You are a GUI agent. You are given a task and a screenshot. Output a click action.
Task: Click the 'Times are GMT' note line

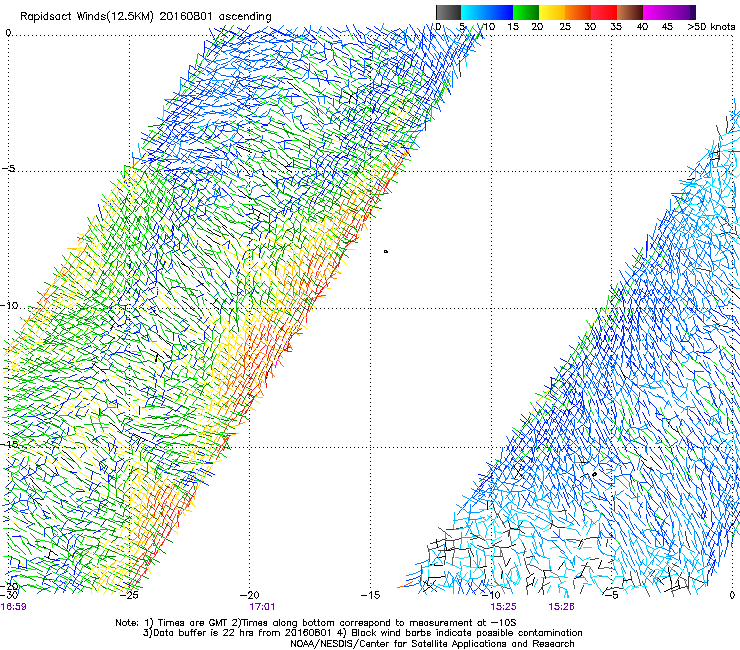(x=316, y=623)
